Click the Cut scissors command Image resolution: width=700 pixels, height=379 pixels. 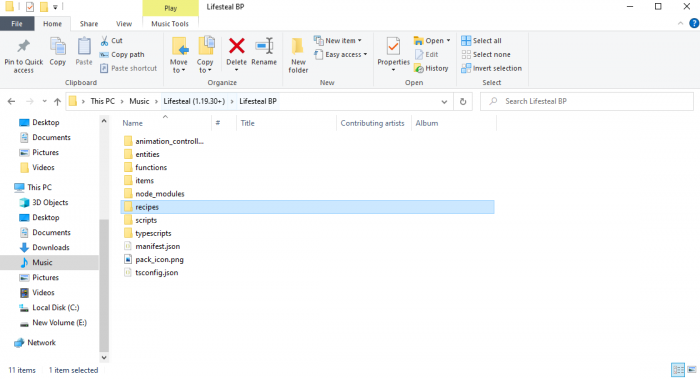pos(111,41)
